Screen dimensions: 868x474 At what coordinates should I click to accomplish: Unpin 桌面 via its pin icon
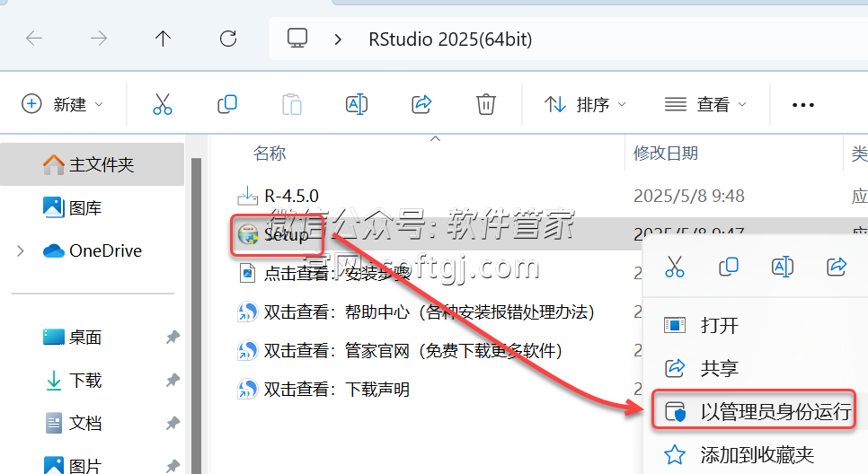[173, 337]
